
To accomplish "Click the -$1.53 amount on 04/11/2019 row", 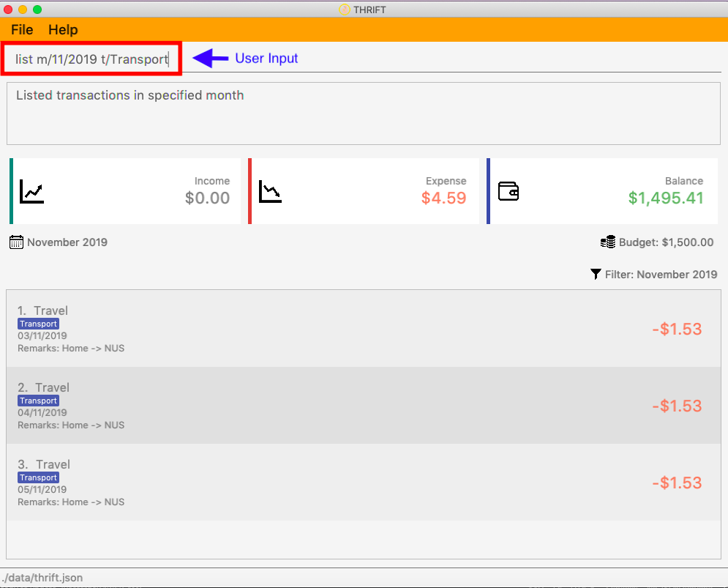I will click(677, 406).
